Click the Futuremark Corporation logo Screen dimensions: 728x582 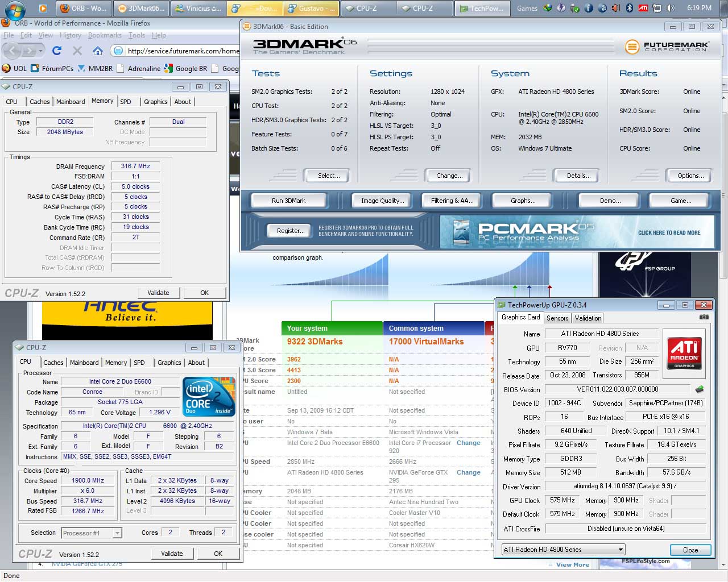pos(667,47)
